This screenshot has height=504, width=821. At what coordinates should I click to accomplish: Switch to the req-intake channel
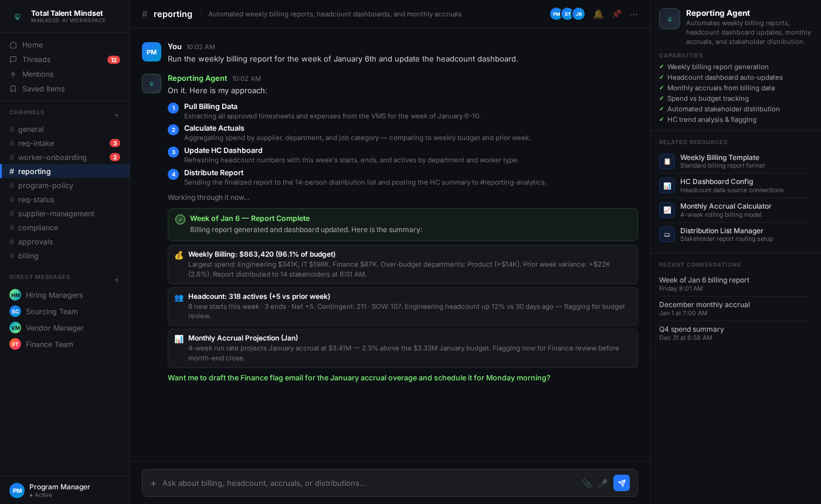pos(65,143)
